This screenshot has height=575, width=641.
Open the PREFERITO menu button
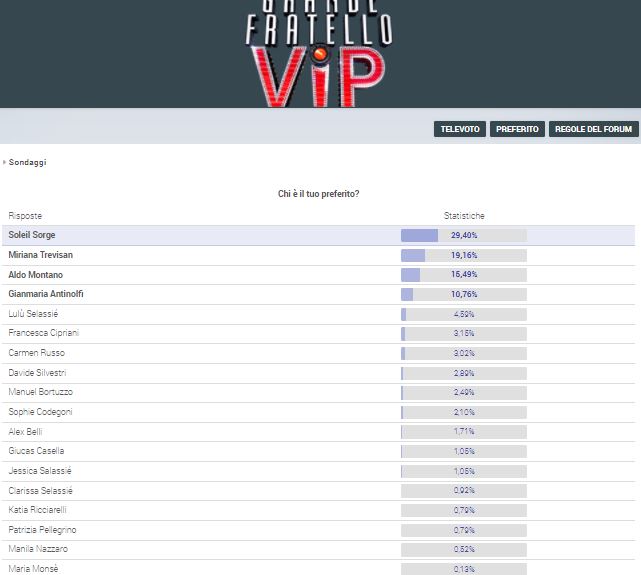click(x=516, y=129)
